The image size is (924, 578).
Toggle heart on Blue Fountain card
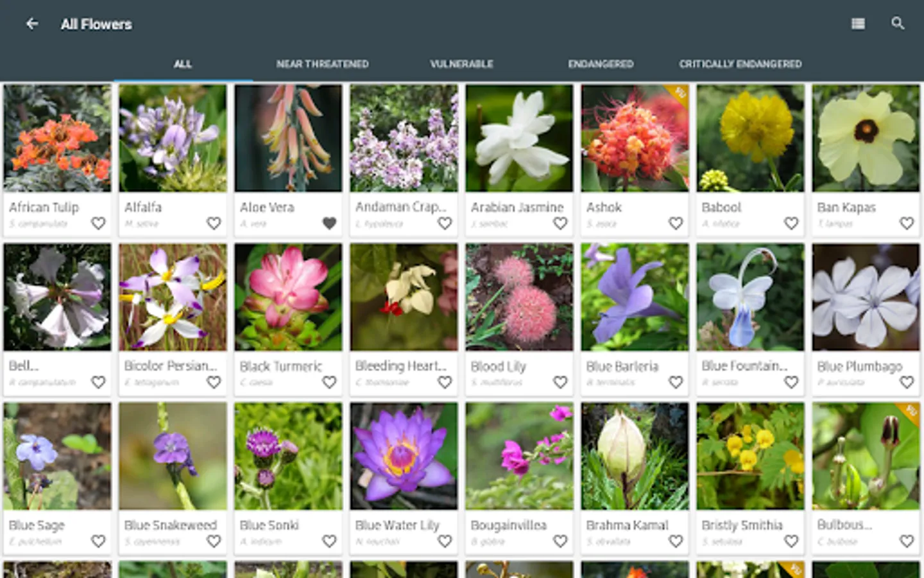pyautogui.click(x=791, y=382)
